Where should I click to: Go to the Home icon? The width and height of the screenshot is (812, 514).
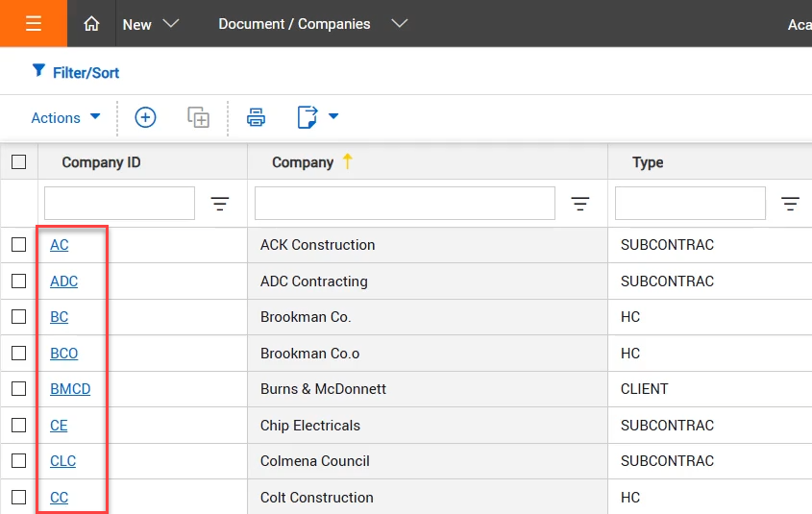91,24
